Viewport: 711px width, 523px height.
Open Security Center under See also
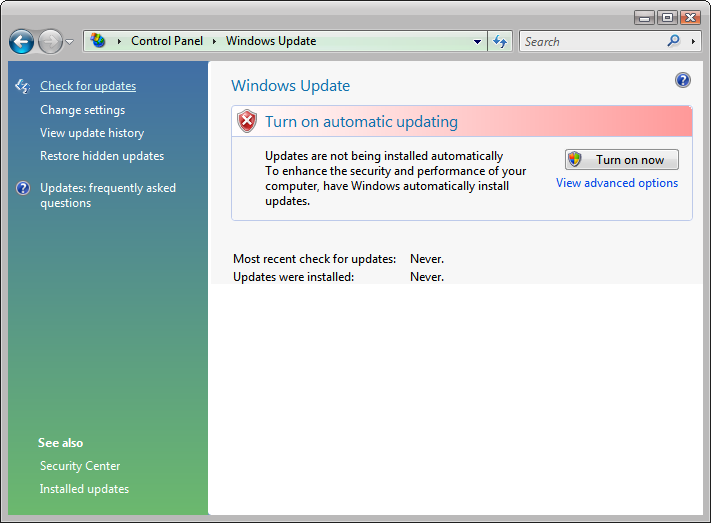click(80, 466)
